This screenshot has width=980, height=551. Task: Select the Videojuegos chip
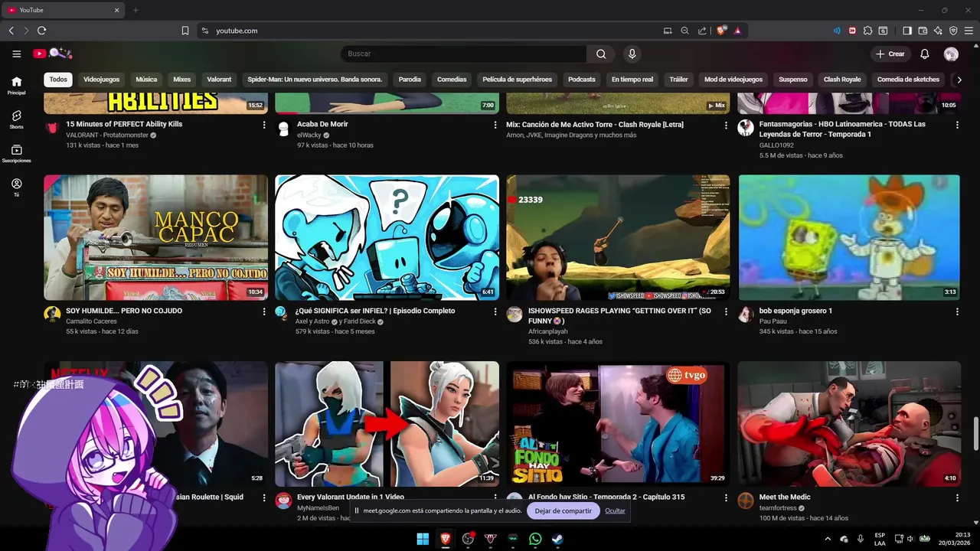click(x=101, y=79)
